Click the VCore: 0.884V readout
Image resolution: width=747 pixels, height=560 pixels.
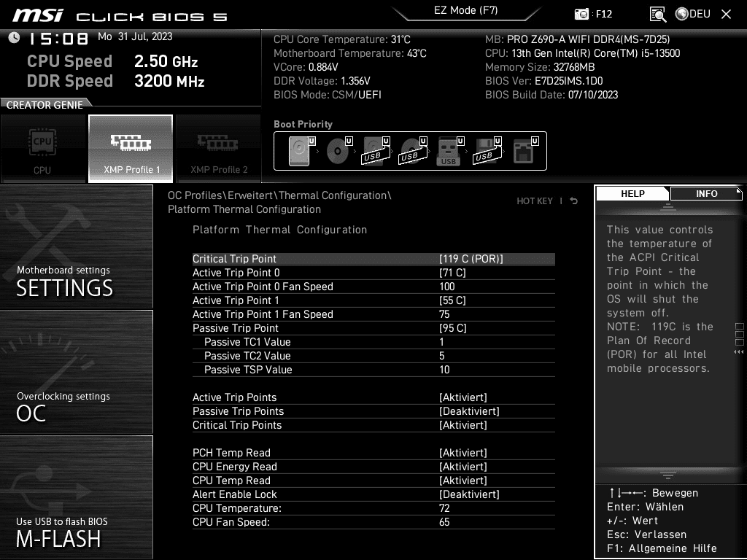(x=306, y=67)
